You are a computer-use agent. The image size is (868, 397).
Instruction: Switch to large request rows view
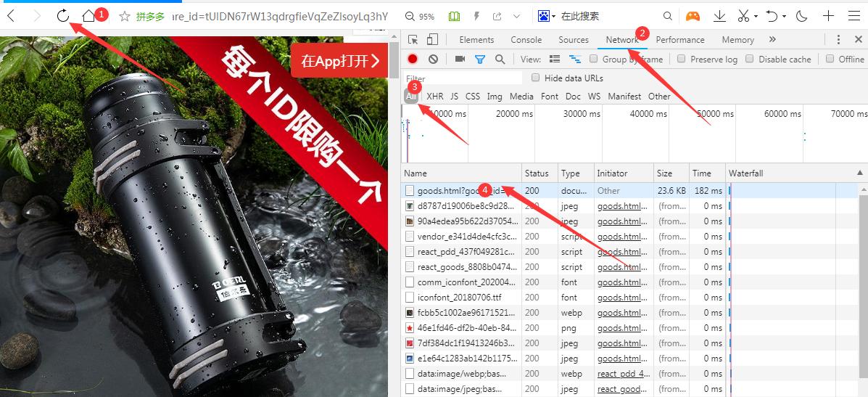[555, 59]
